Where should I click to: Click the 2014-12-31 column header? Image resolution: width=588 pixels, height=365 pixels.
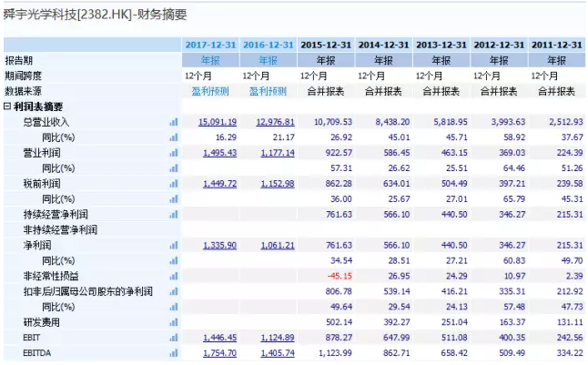click(x=383, y=45)
